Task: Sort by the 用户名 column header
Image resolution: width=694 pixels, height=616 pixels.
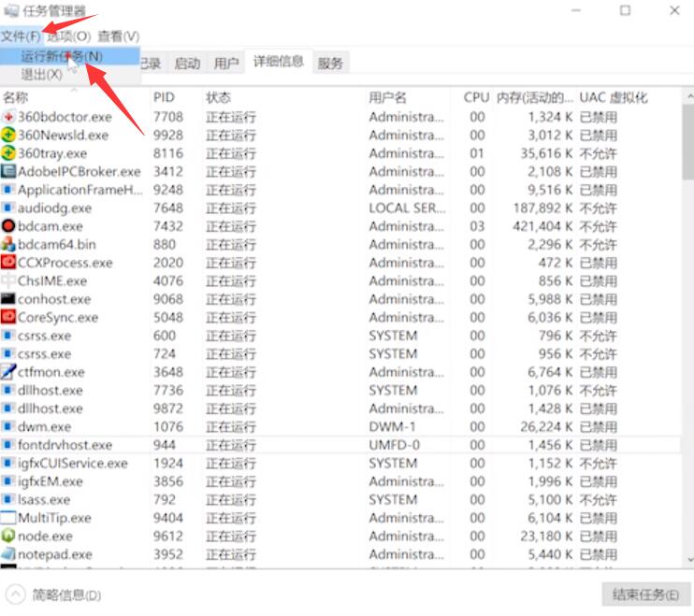Action: point(408,97)
